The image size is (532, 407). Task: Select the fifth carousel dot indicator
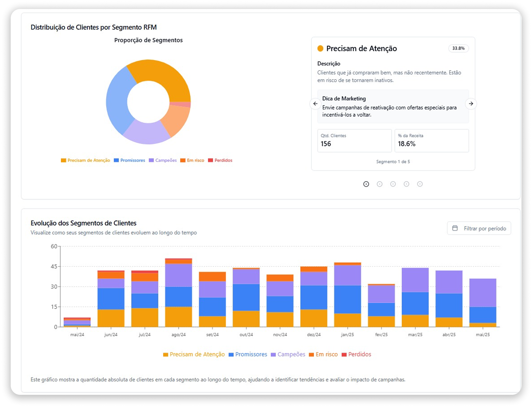click(420, 184)
